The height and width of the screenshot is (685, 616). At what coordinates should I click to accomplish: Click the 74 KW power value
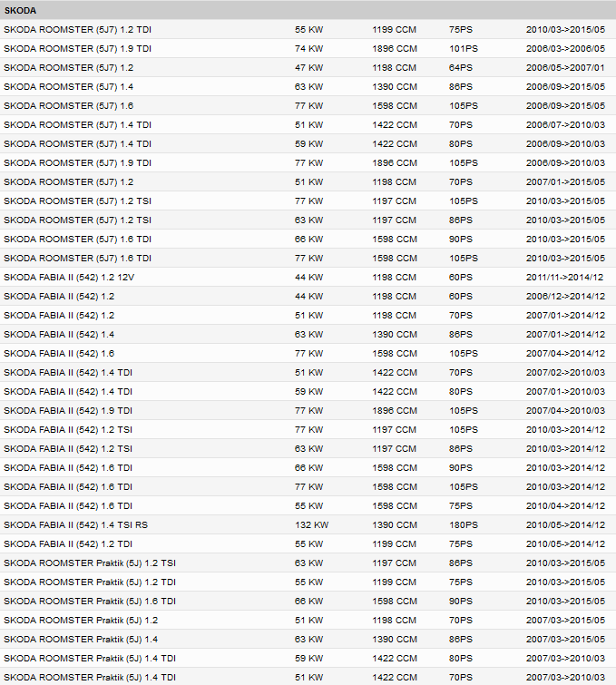(x=308, y=48)
